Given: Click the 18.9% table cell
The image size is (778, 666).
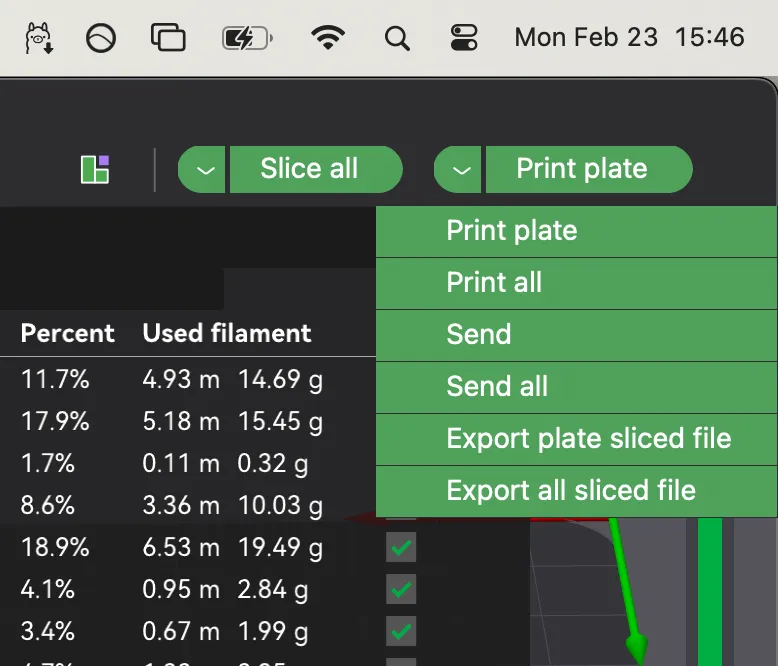Looking at the screenshot, I should click(55, 547).
